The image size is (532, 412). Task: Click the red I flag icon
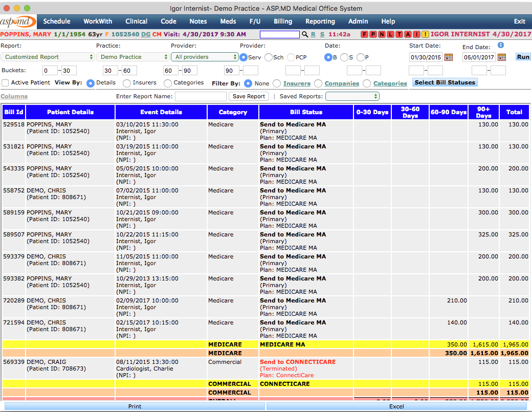pyautogui.click(x=416, y=34)
